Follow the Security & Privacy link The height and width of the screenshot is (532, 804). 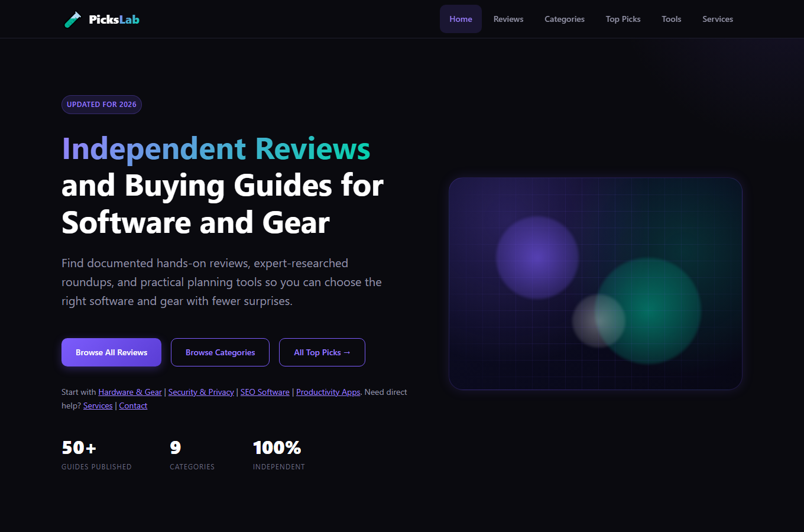point(201,392)
